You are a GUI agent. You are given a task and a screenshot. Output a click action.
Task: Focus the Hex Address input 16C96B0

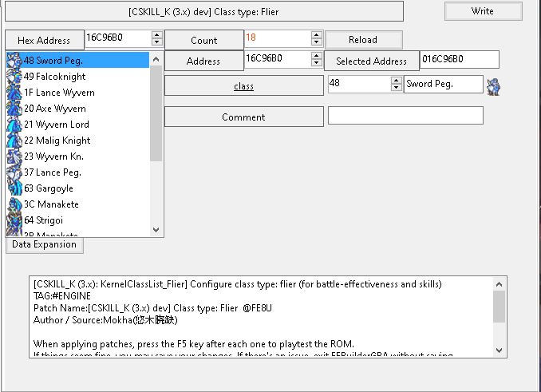coord(118,38)
